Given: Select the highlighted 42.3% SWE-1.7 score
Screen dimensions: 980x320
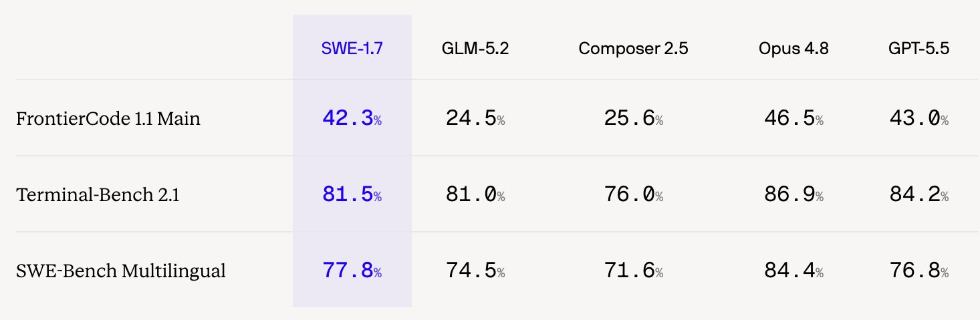Looking at the screenshot, I should (352, 118).
